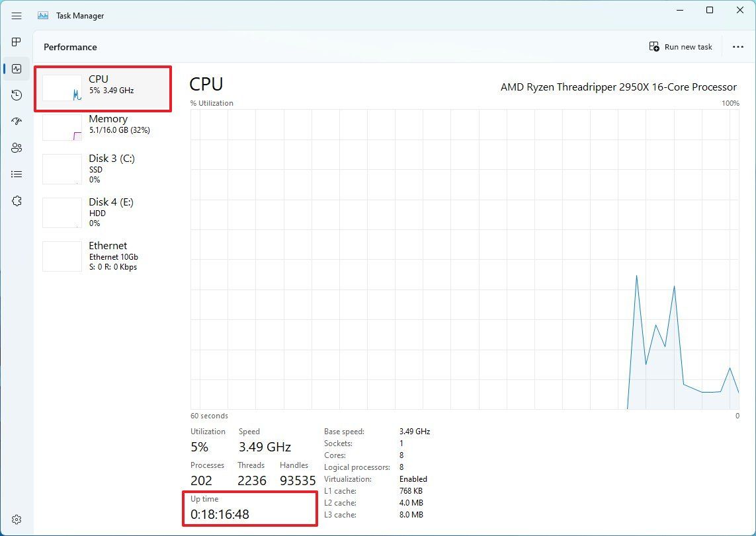This screenshot has height=536, width=756.
Task: Click the Handles value 93535
Action: [x=298, y=480]
